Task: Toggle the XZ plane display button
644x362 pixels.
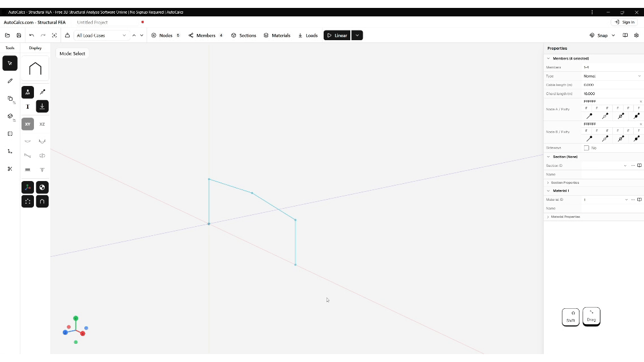Action: coord(42,124)
